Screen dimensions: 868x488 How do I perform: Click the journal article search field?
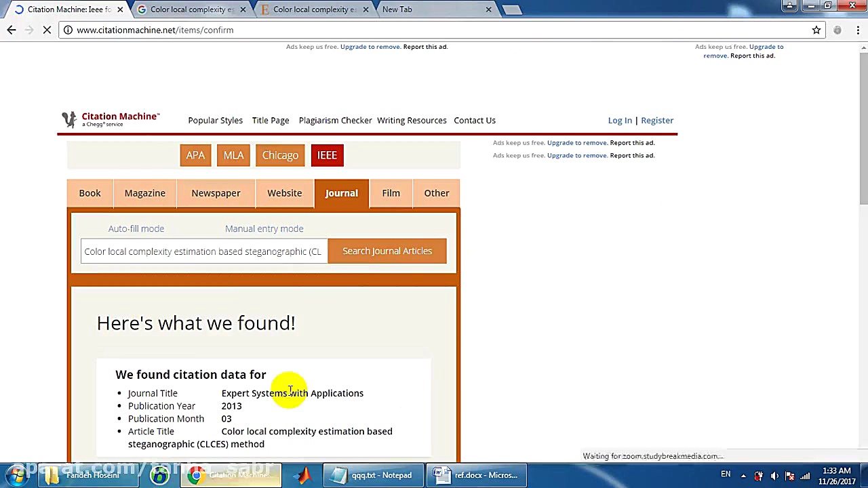point(204,251)
